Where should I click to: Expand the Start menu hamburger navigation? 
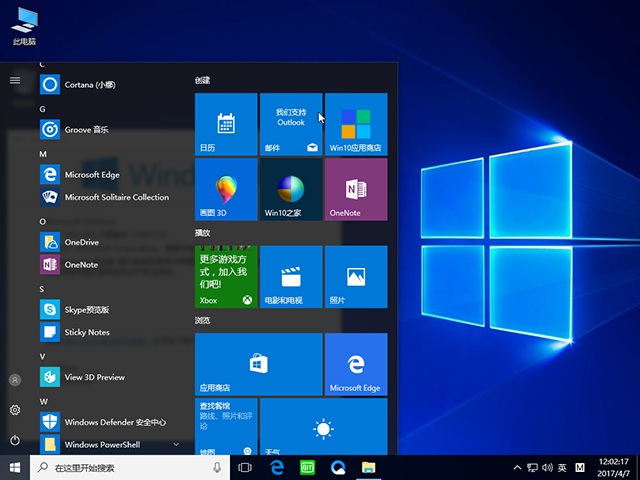tap(15, 80)
